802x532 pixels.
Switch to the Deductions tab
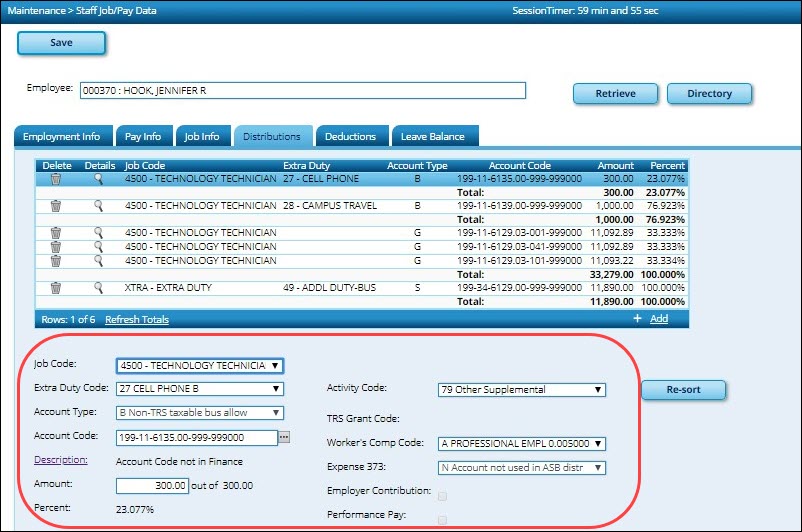(350, 137)
